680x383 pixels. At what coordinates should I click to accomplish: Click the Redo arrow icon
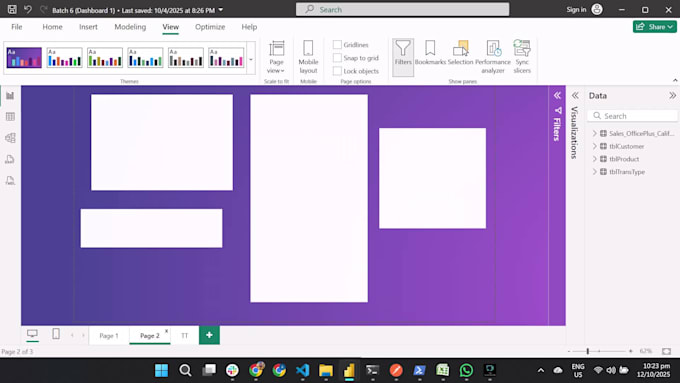coord(43,9)
